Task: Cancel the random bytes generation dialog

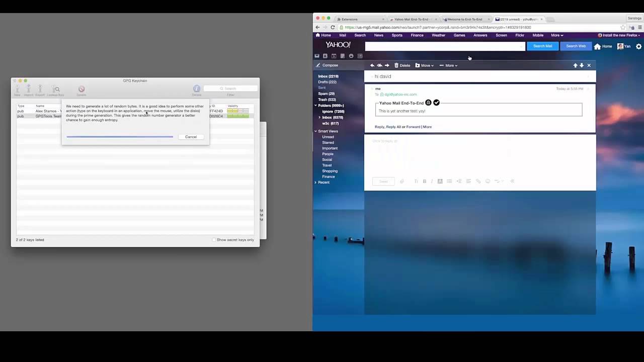Action: [191, 137]
